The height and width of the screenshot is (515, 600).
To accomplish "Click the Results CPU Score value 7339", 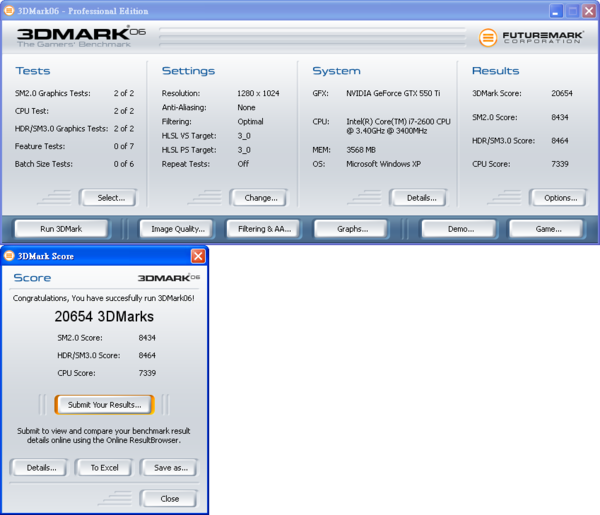I will point(559,164).
